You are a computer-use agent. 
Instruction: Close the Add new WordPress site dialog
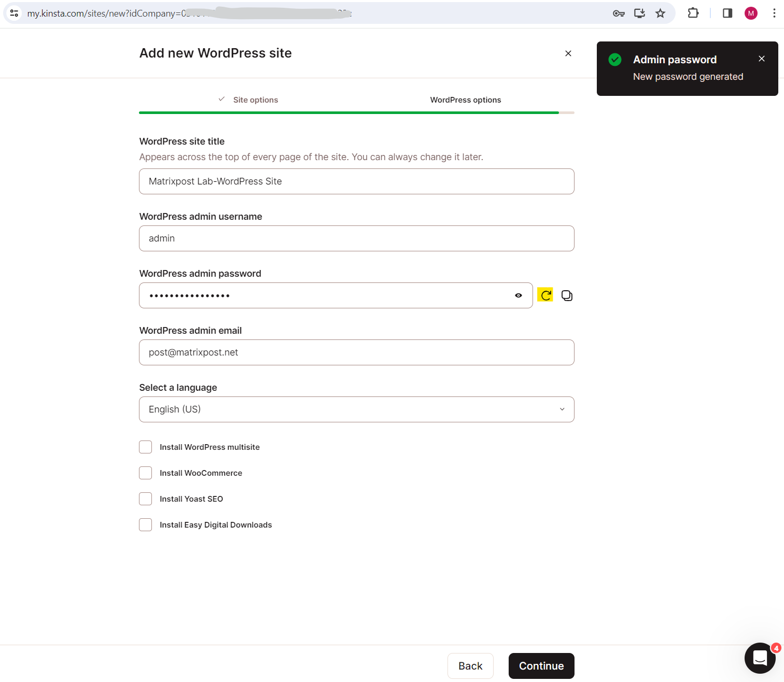coord(568,53)
